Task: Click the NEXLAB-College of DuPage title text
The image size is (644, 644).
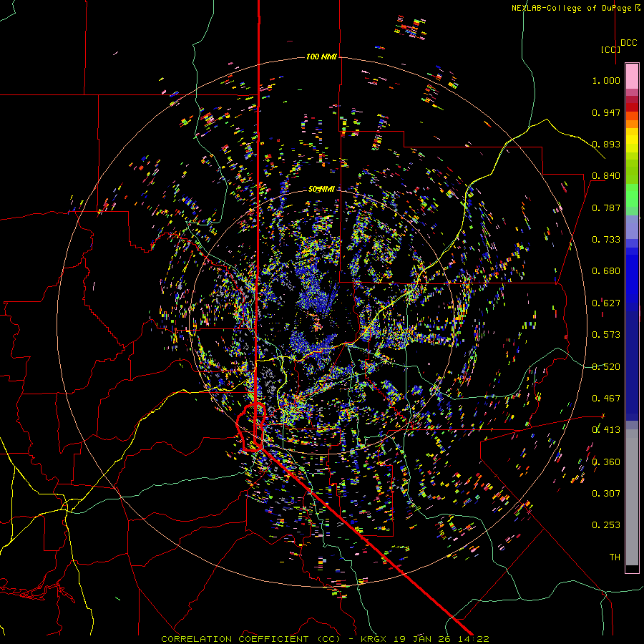Action: pos(575,8)
